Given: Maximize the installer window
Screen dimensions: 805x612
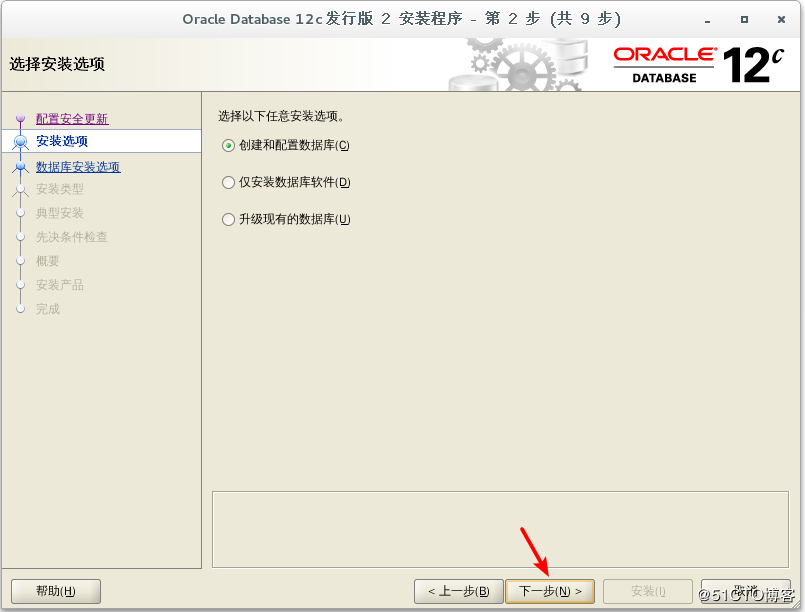Looking at the screenshot, I should point(744,20).
